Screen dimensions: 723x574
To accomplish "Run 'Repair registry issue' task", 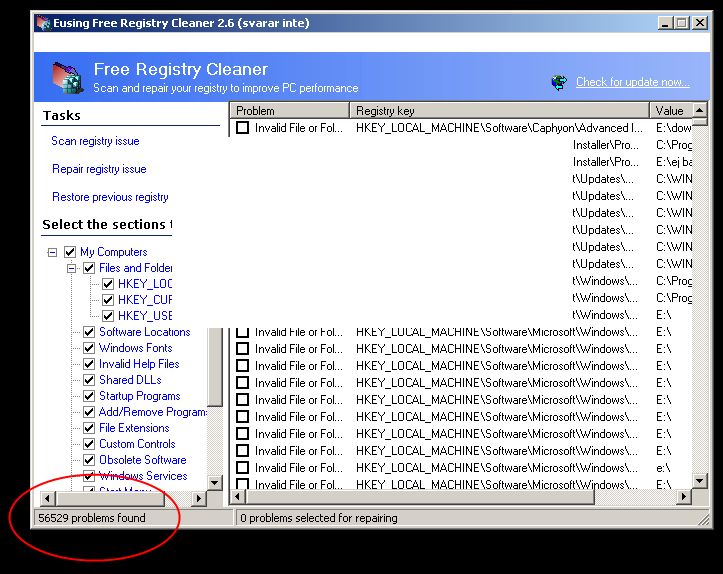I will (99, 169).
